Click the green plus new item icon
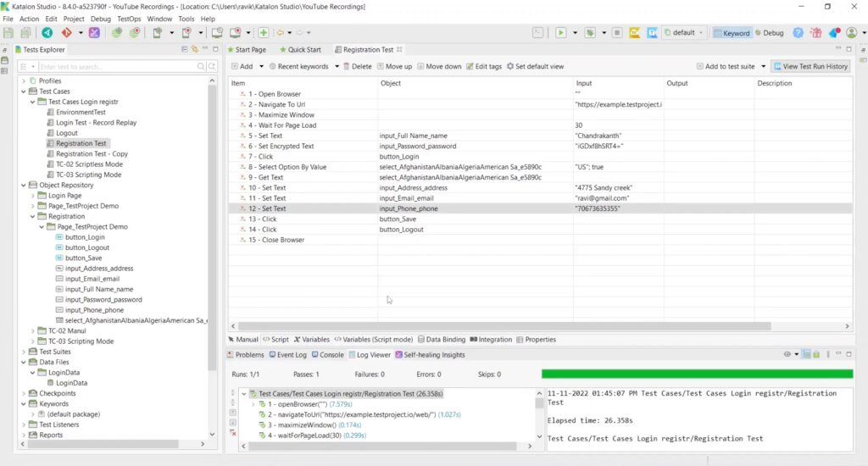This screenshot has width=868, height=466. pos(264,33)
